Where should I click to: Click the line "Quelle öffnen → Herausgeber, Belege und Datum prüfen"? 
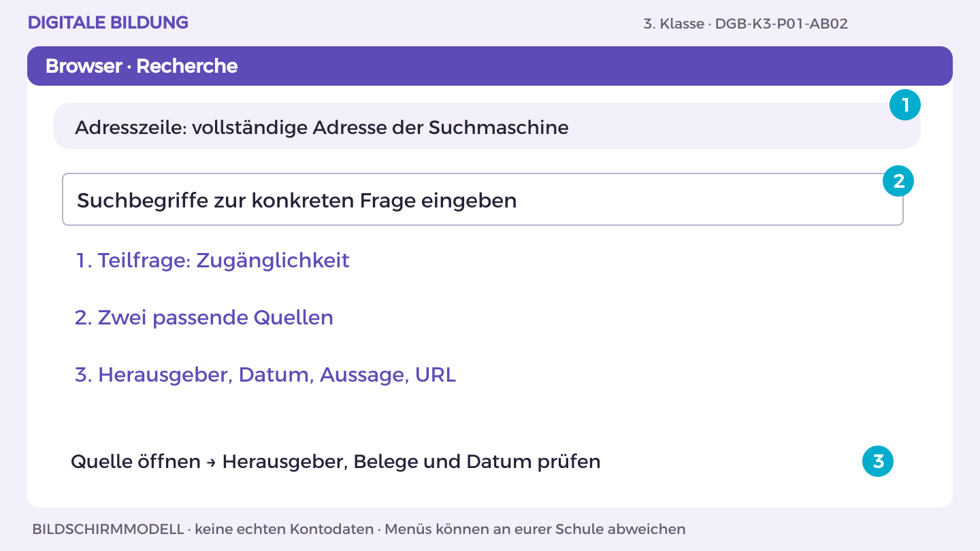336,462
